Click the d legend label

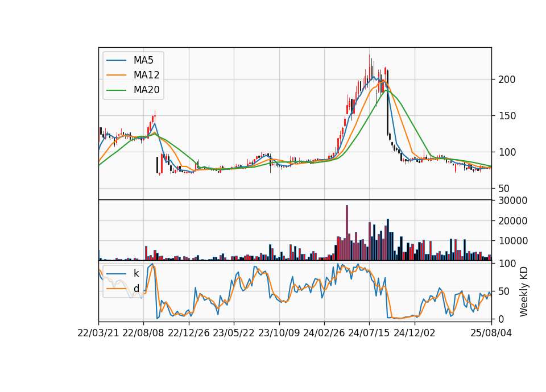point(136,289)
